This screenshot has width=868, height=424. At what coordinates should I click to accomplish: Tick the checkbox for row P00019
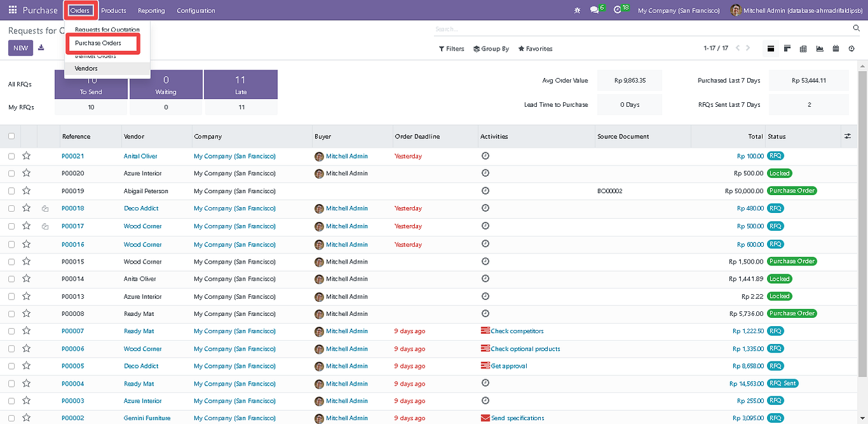[11, 191]
